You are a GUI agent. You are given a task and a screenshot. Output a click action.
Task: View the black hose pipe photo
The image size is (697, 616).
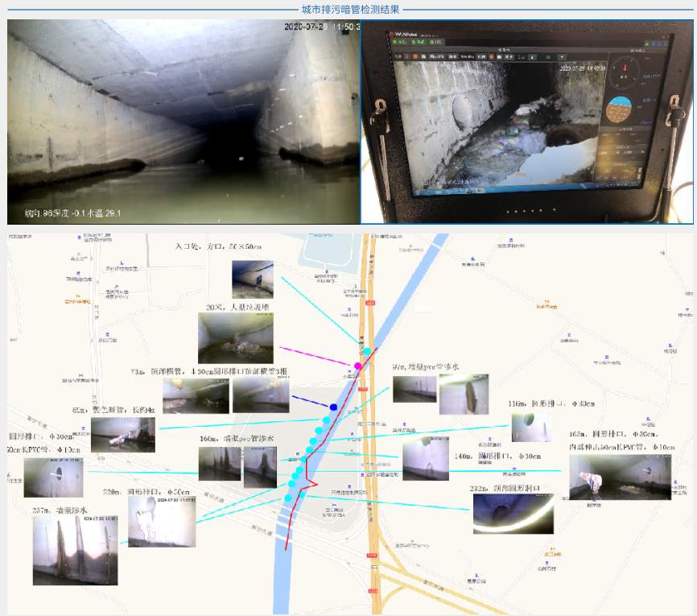click(123, 434)
